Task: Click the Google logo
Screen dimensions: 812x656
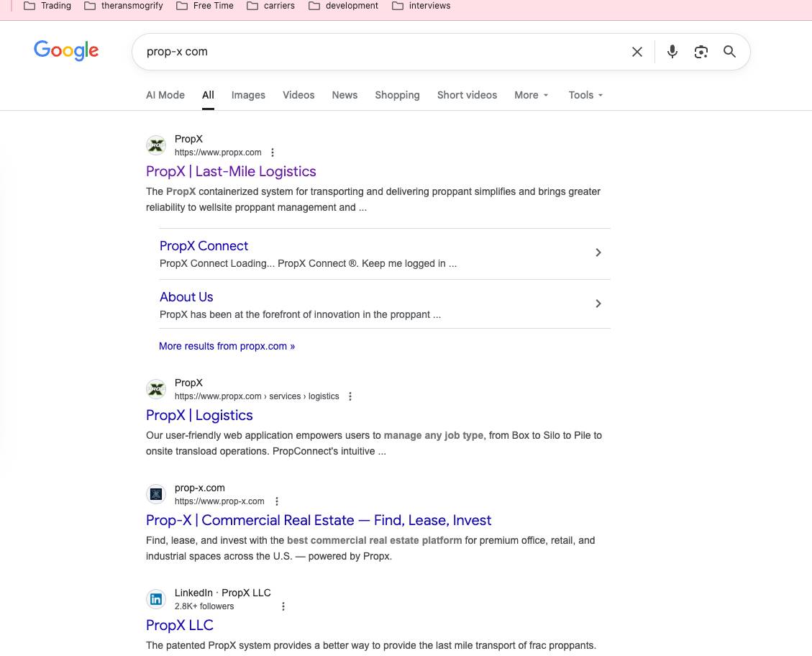Action: coord(66,50)
